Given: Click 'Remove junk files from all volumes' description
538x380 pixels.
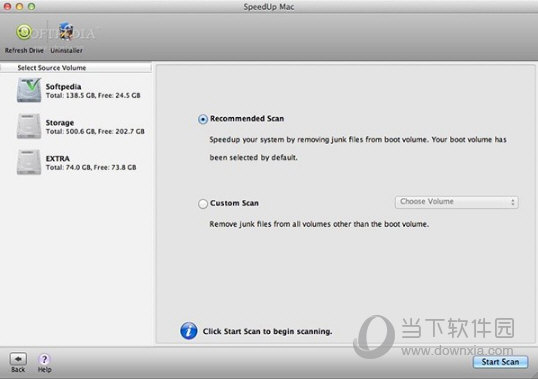Looking at the screenshot, I should [319, 224].
